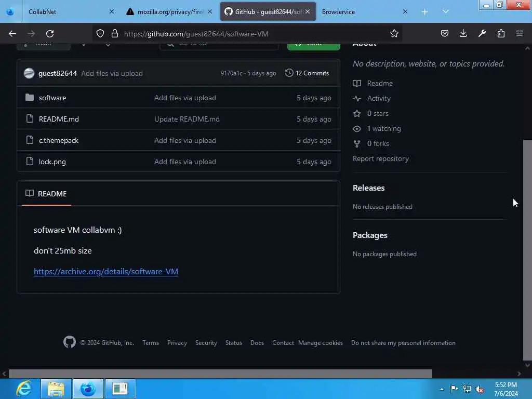This screenshot has width=532, height=399.
Task: Close the CollabNet tab
Action: coord(112,12)
